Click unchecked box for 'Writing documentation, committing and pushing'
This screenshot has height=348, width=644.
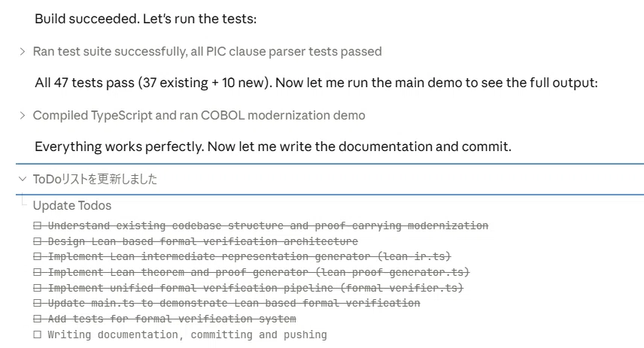click(38, 334)
